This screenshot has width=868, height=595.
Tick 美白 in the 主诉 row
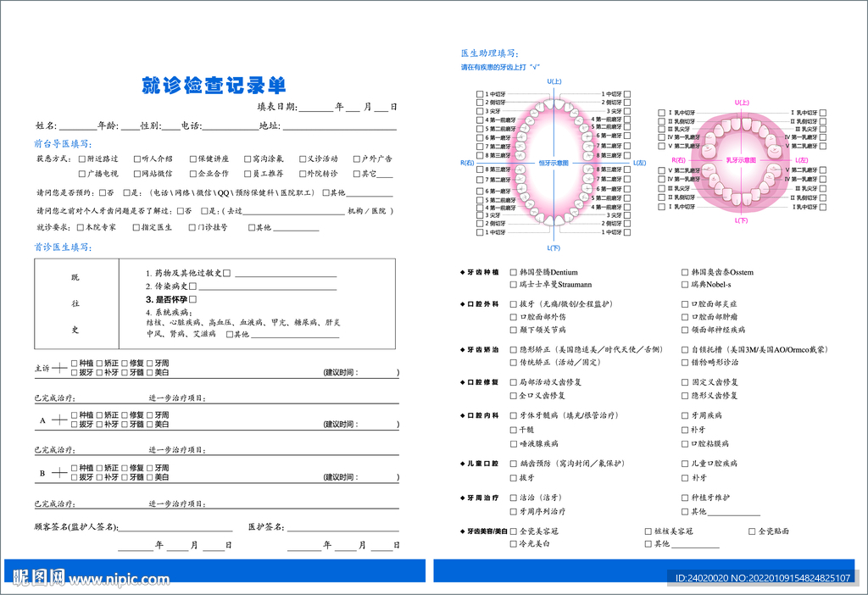pyautogui.click(x=149, y=372)
